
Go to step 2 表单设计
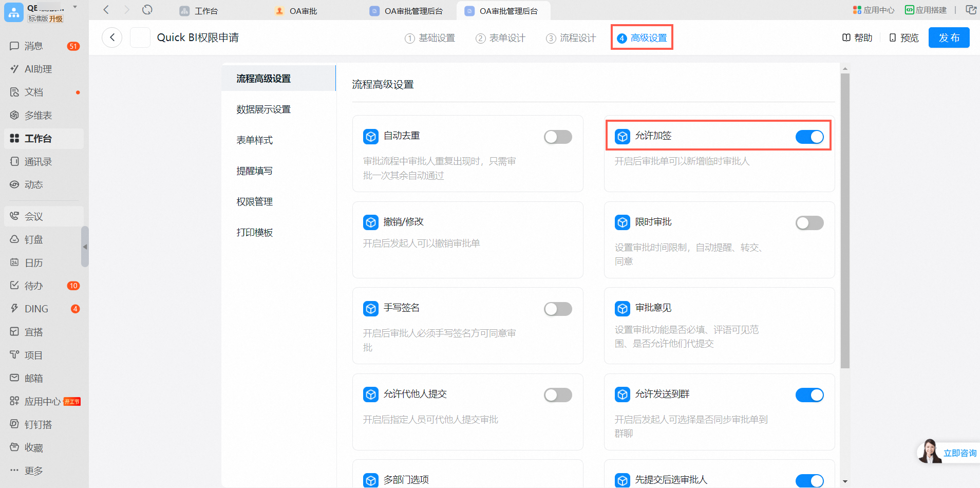tap(500, 38)
